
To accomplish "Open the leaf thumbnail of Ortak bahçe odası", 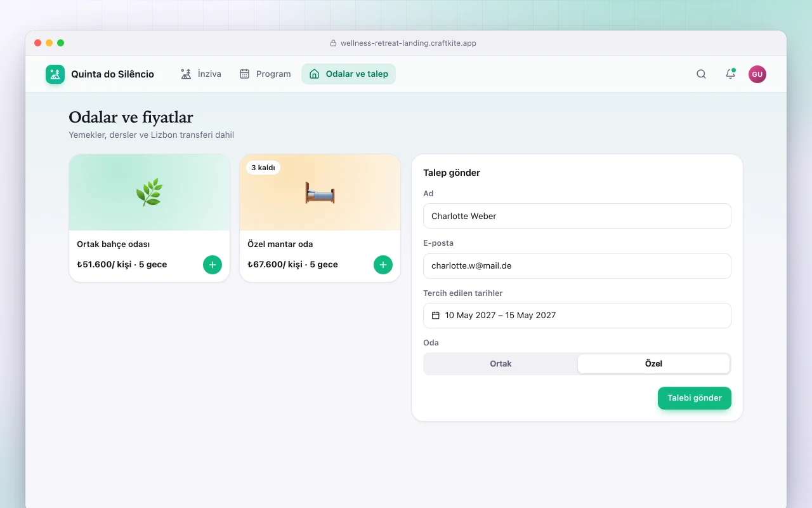I will [x=150, y=192].
